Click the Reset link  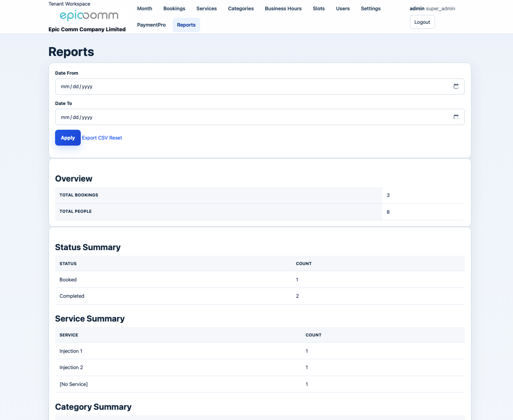click(x=116, y=138)
